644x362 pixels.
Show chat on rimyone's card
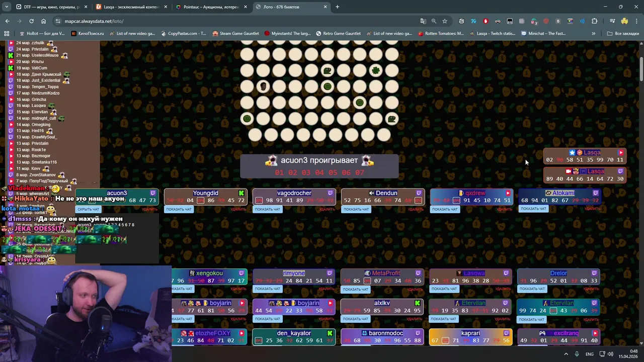(x=267, y=289)
